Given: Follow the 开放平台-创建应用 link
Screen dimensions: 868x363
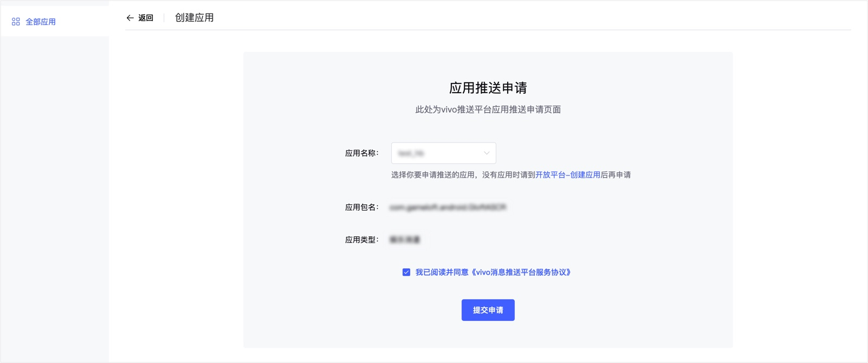Looking at the screenshot, I should (567, 175).
